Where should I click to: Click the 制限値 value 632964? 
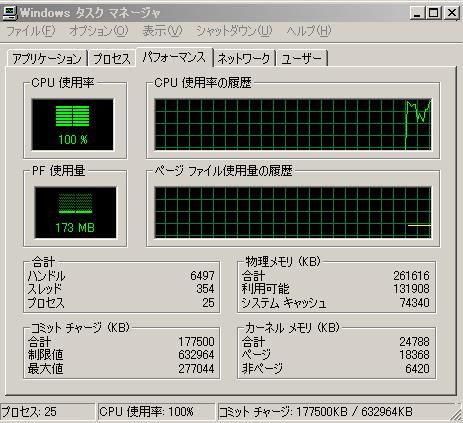click(196, 355)
